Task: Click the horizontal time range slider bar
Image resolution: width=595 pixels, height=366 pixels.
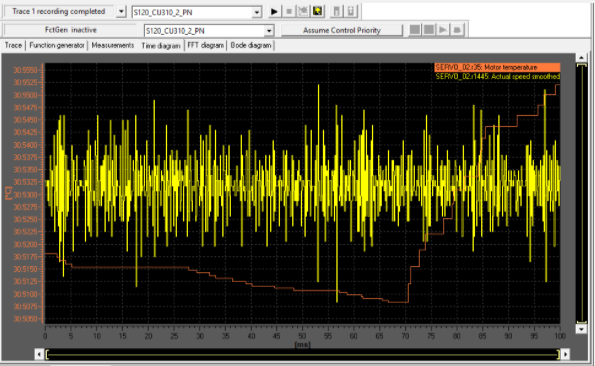Action: point(302,355)
